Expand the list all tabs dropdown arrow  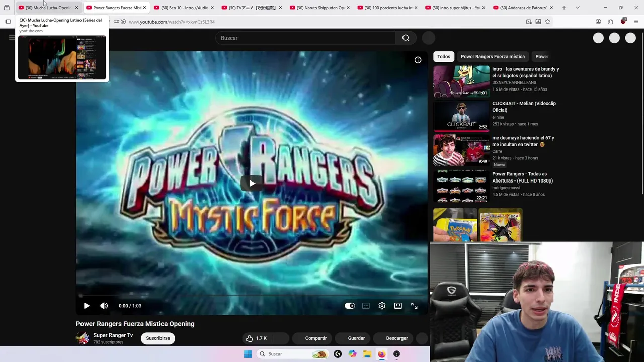pos(577,8)
